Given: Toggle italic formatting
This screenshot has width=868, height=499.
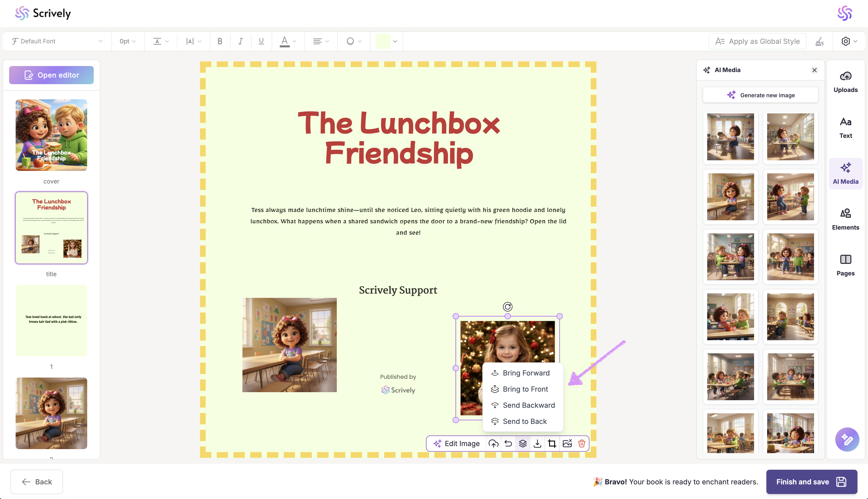Looking at the screenshot, I should click(240, 41).
